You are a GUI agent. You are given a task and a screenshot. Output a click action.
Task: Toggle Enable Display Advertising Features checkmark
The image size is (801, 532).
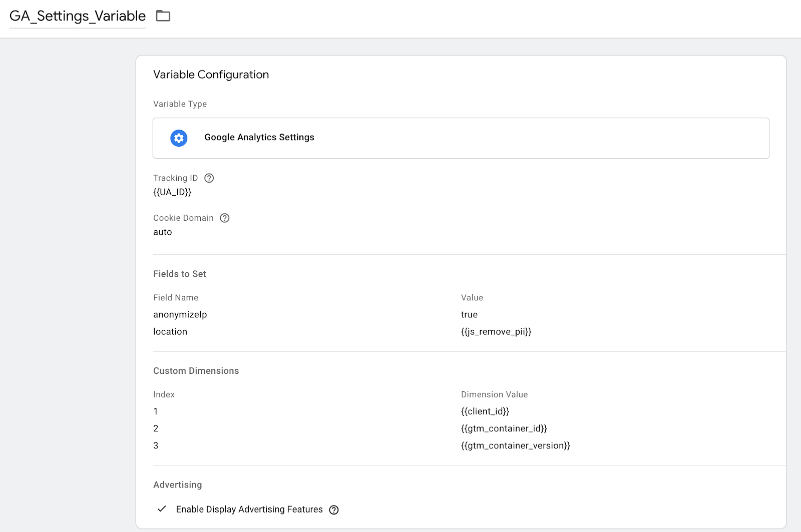point(162,509)
